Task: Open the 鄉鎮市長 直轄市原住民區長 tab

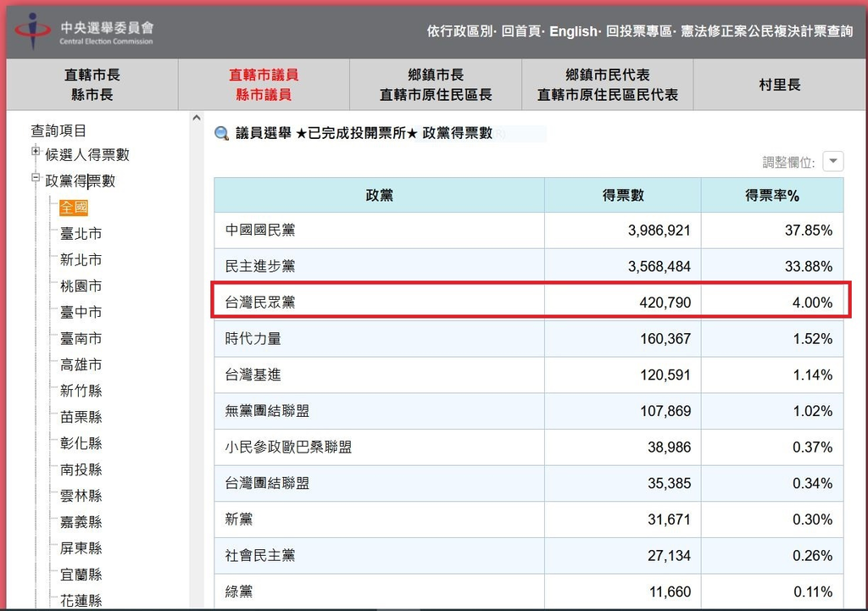Action: point(436,85)
